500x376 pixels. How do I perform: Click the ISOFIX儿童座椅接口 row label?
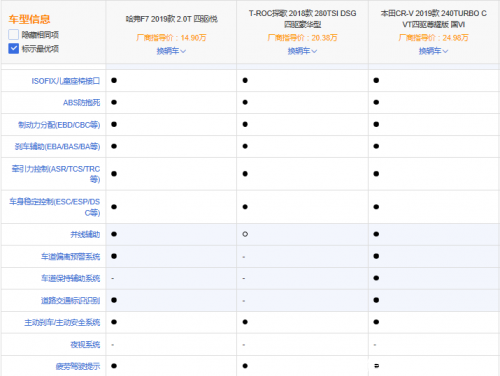(66, 81)
